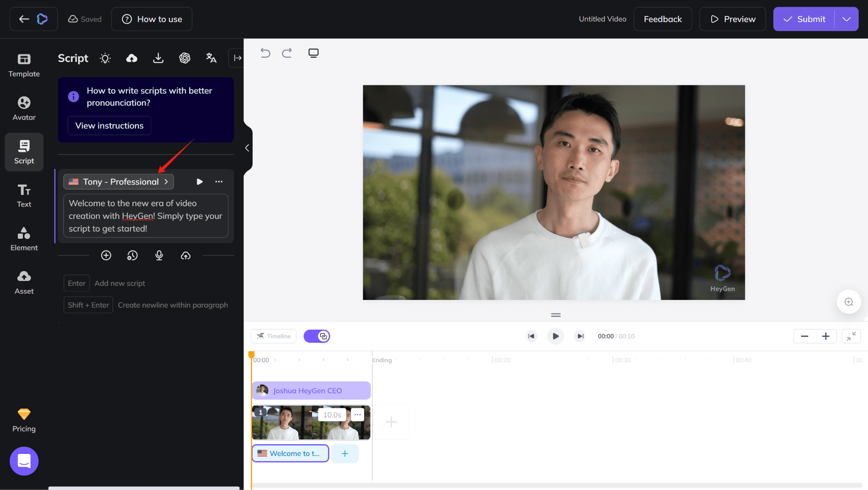Toggle the screen ratio icon above the canvas
This screenshot has width=868, height=490.
pyautogui.click(x=314, y=53)
